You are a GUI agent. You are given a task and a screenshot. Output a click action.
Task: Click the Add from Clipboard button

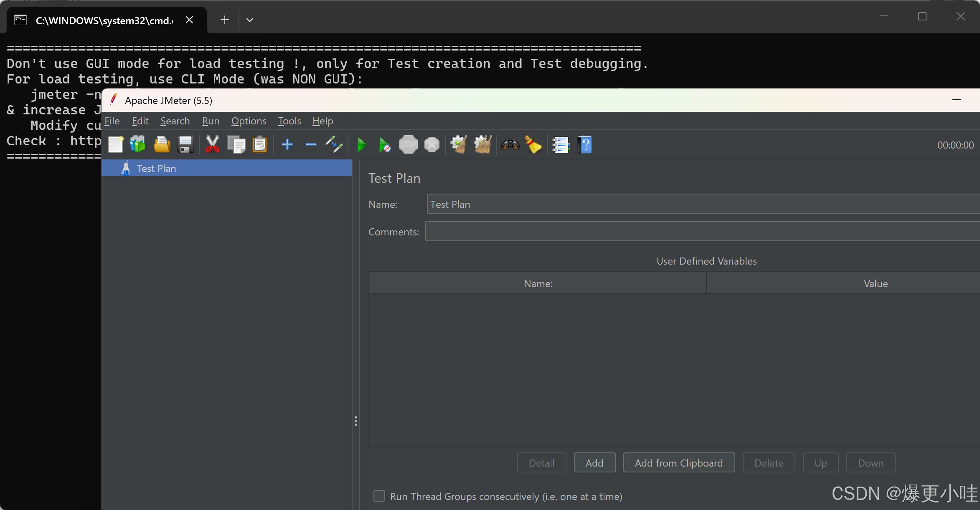click(678, 463)
